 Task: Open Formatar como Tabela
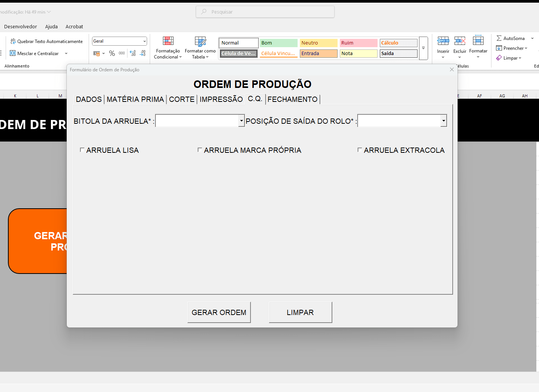pyautogui.click(x=200, y=48)
